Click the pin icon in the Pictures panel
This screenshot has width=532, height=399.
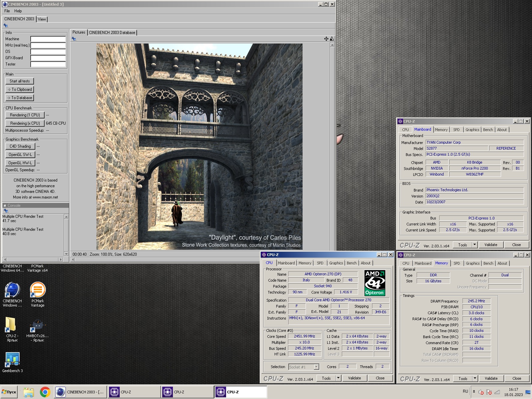pos(74,39)
